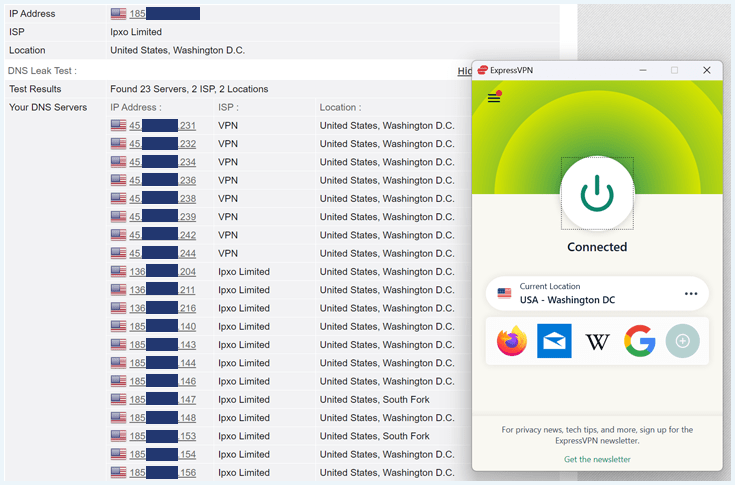Click the Current Location USA - Washington DC selector
735x485 pixels.
[x=597, y=293]
